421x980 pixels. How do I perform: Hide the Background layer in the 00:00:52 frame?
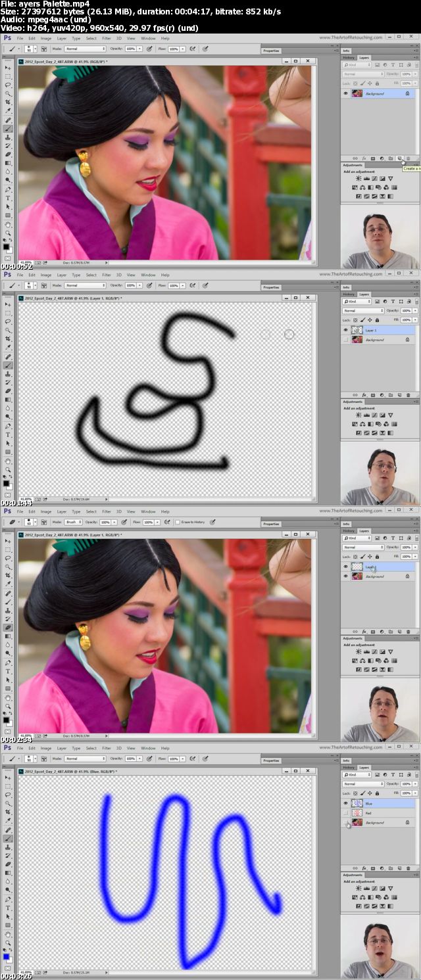click(346, 93)
